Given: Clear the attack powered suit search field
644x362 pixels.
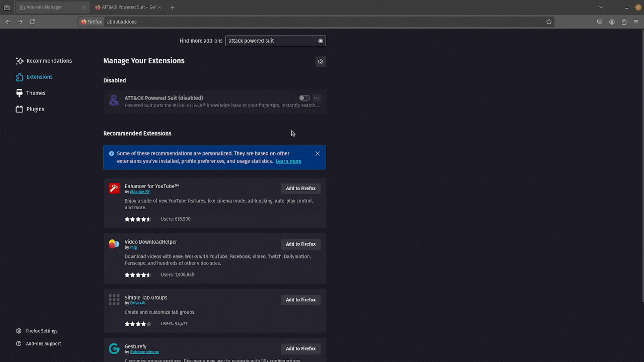Looking at the screenshot, I should (321, 41).
